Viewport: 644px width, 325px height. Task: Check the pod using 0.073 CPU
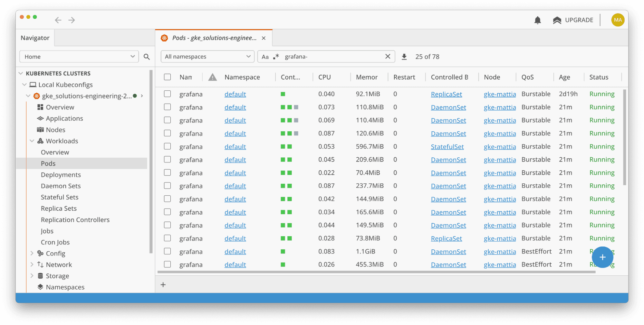(167, 107)
